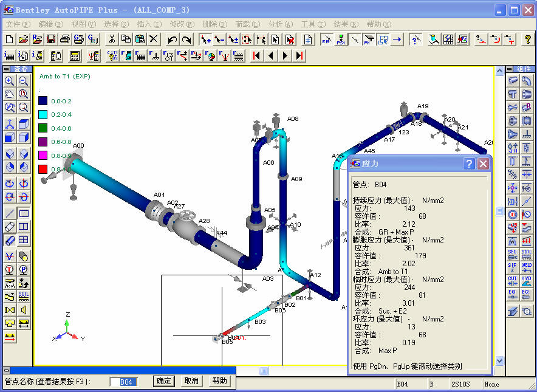The height and width of the screenshot is (392, 537).
Task: Click the B03 node label in the model
Action: click(x=260, y=322)
